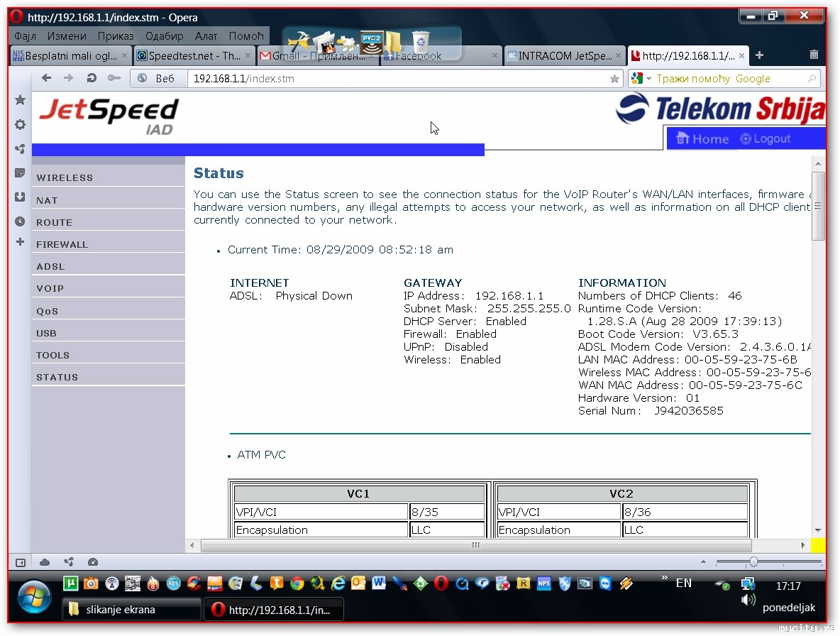
Task: Click the Recycle Bin desktop dock icon
Action: (x=421, y=42)
